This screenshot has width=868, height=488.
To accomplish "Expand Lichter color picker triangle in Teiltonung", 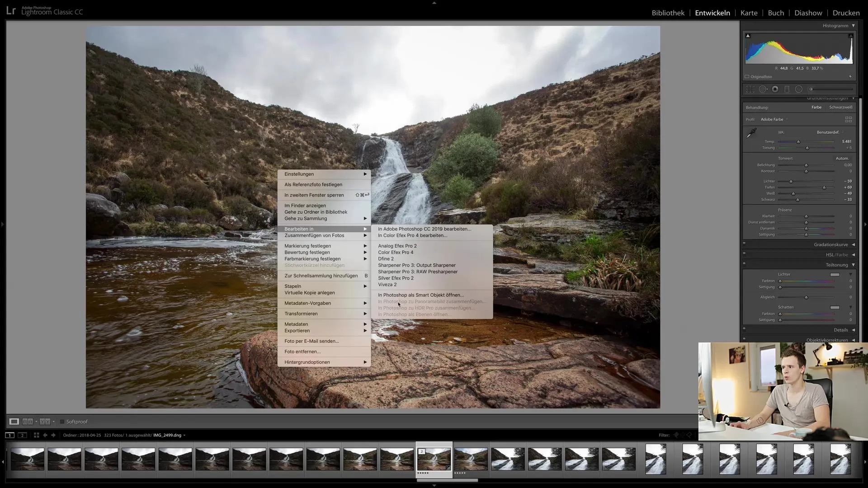I will (850, 274).
